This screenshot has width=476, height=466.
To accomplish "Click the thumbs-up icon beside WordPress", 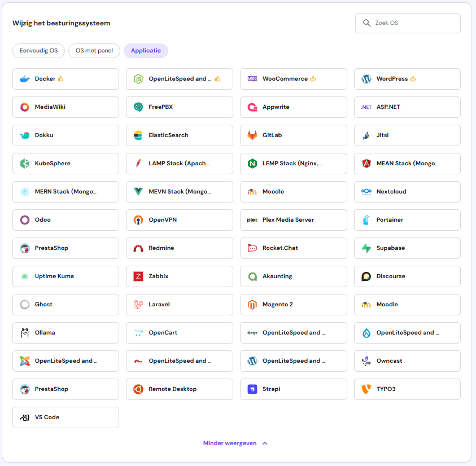I will [x=413, y=79].
